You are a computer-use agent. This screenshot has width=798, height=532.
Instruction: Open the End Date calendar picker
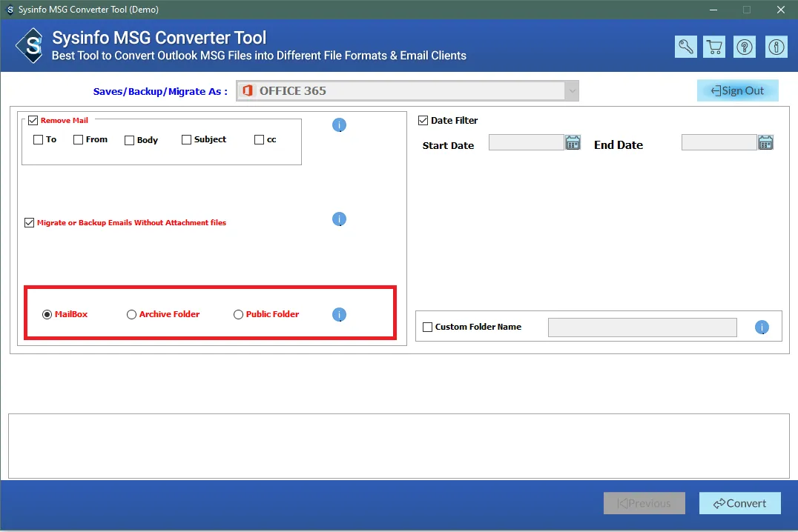765,143
